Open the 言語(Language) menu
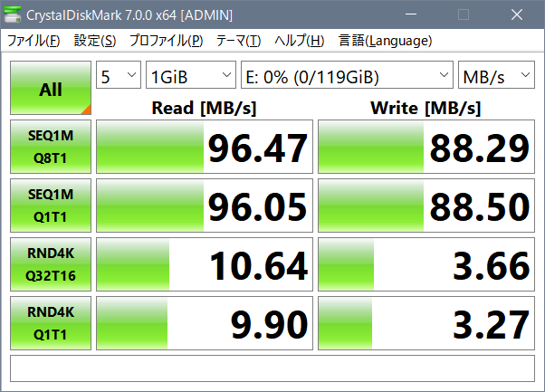545x392 pixels. click(x=385, y=41)
